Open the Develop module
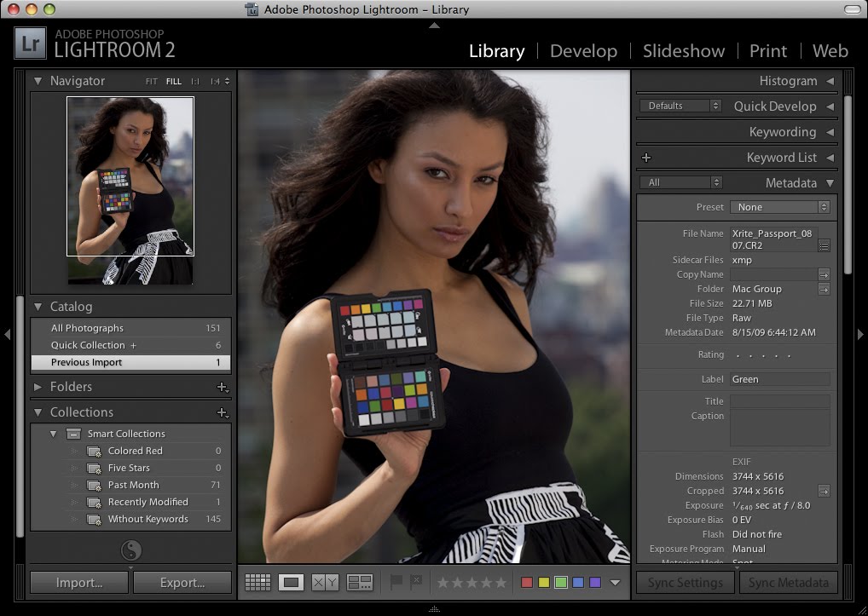The height and width of the screenshot is (616, 868). pos(583,51)
